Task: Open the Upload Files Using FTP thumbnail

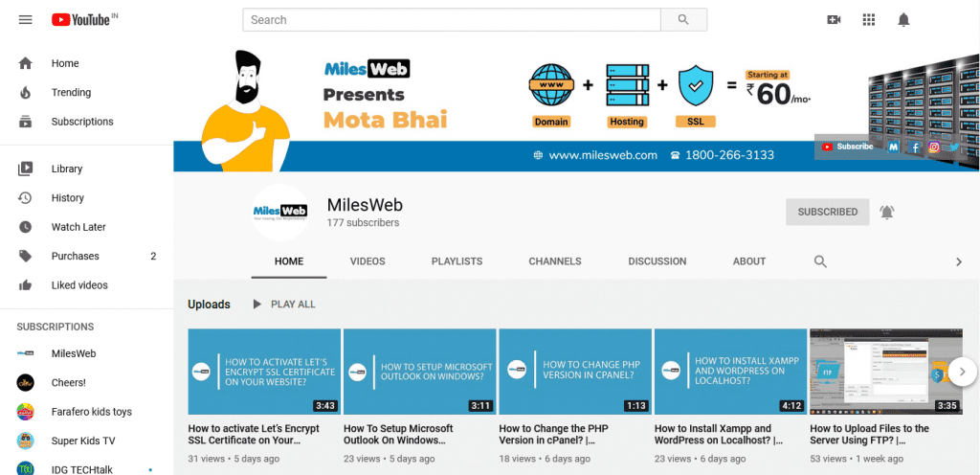Action: point(886,372)
